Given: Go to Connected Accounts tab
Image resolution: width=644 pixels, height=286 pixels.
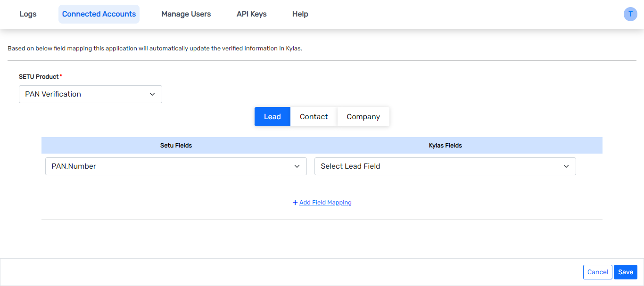Looking at the screenshot, I should [x=99, y=14].
